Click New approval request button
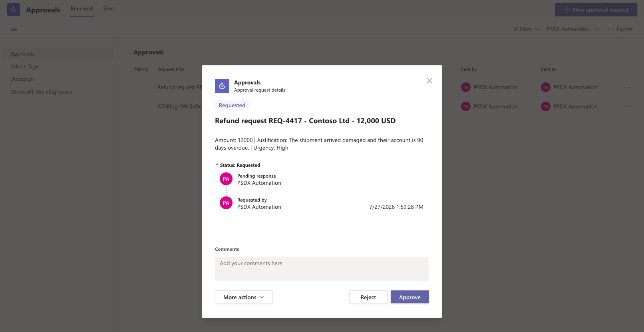The image size is (644, 332). click(596, 10)
